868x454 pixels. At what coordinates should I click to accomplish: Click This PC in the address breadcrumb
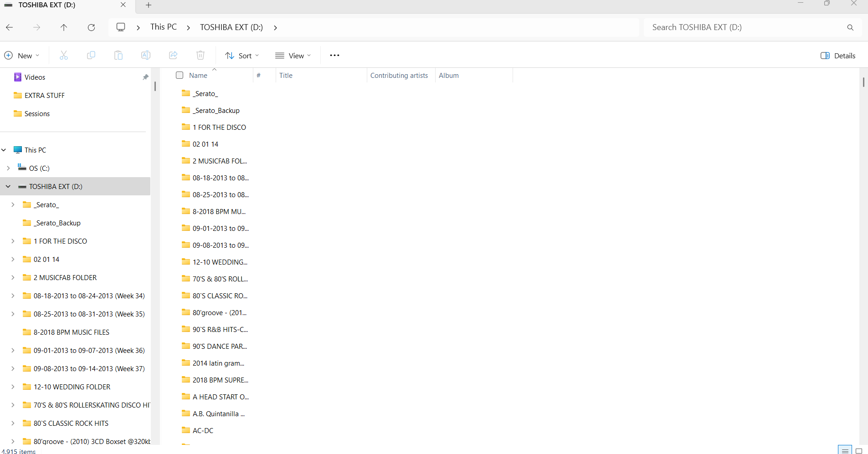(164, 27)
